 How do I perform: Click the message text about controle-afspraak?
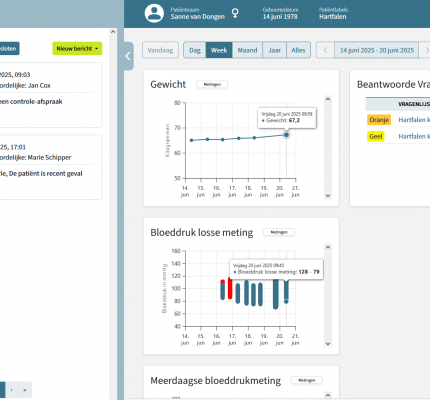click(31, 102)
